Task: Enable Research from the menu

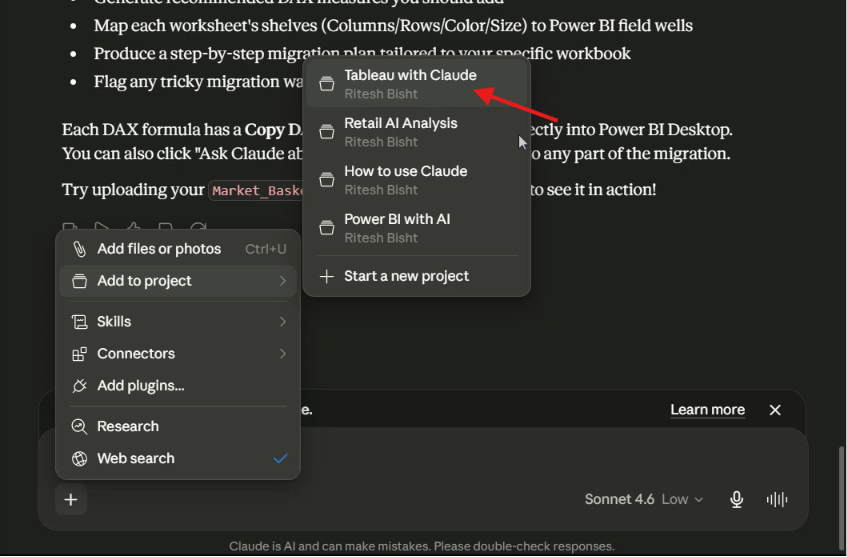Action: pos(178,426)
